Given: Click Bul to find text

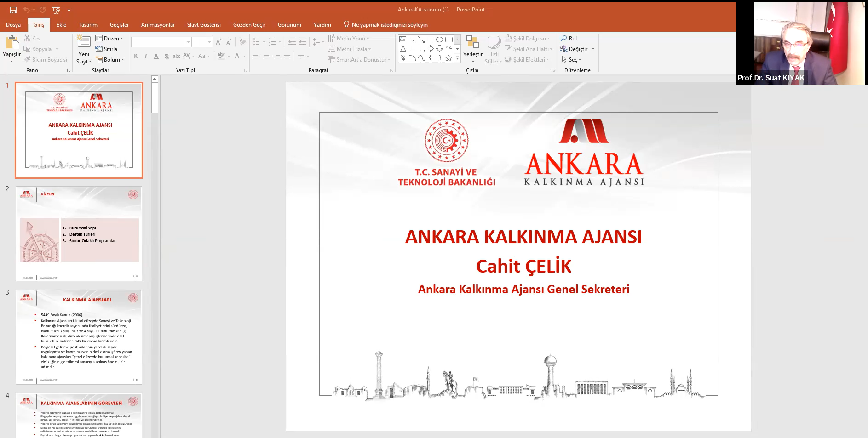Looking at the screenshot, I should (569, 38).
